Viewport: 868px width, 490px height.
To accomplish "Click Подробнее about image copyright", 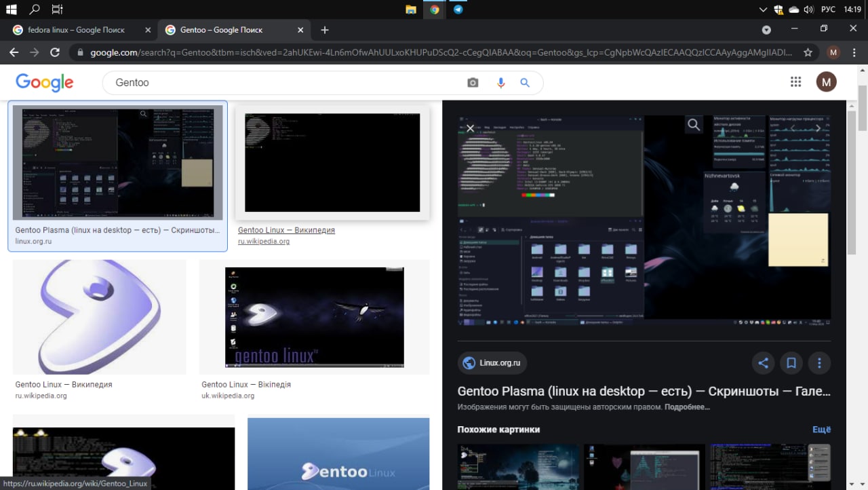I will 687,407.
